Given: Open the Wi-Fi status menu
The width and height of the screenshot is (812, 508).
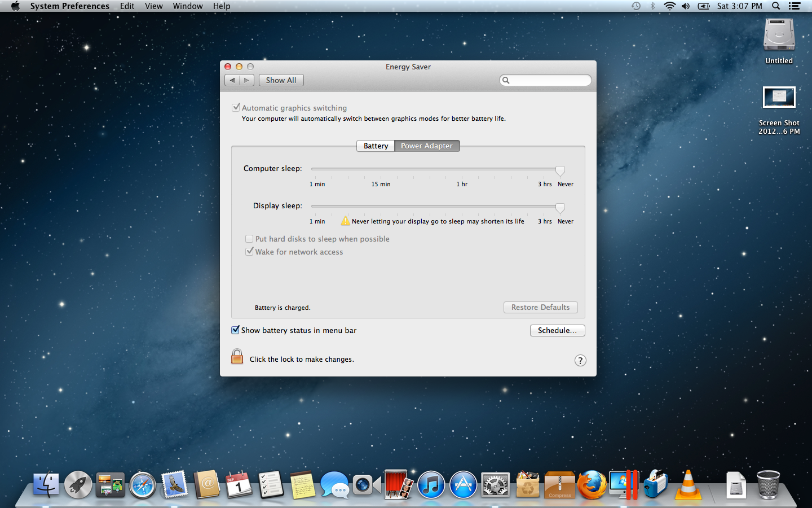Looking at the screenshot, I should 669,6.
